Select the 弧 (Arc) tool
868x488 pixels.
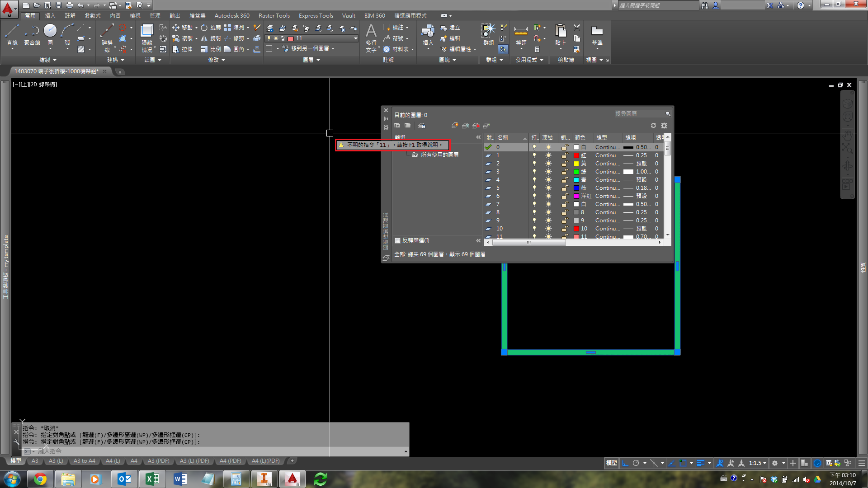[67, 35]
